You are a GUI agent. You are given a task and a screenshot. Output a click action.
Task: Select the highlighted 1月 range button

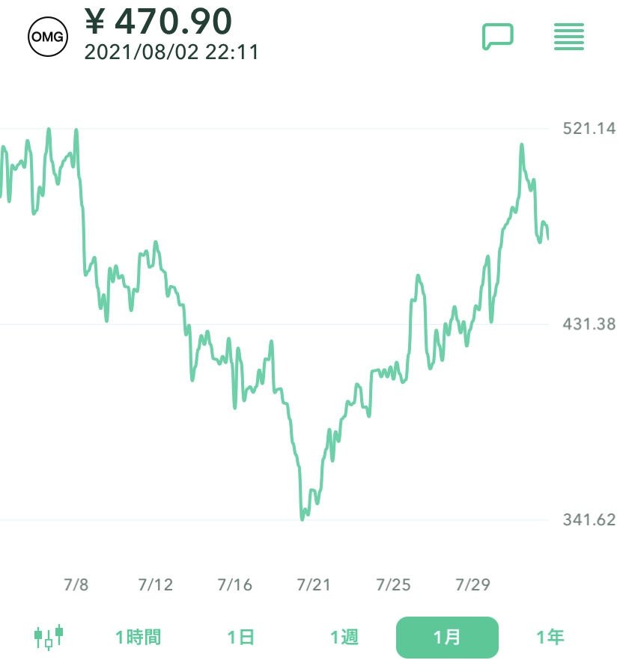click(x=447, y=638)
